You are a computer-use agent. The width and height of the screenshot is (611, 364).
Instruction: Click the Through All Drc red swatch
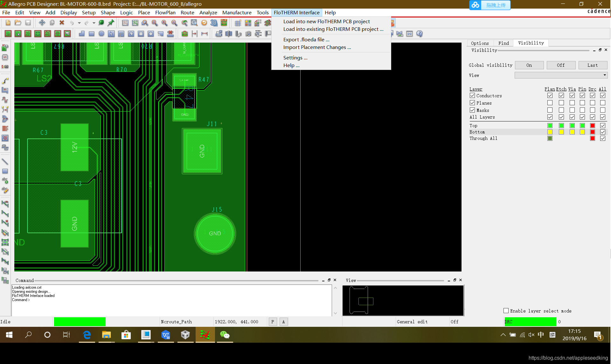click(593, 139)
